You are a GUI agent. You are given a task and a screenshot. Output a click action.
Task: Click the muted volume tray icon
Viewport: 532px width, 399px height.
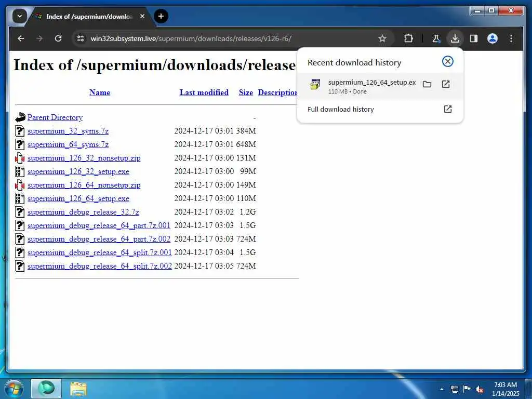(x=480, y=390)
